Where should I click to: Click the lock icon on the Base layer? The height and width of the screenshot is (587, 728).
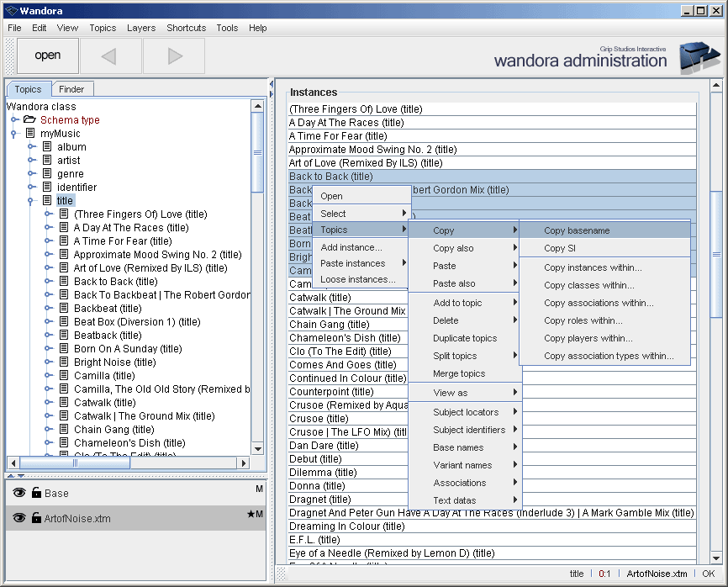(x=35, y=493)
